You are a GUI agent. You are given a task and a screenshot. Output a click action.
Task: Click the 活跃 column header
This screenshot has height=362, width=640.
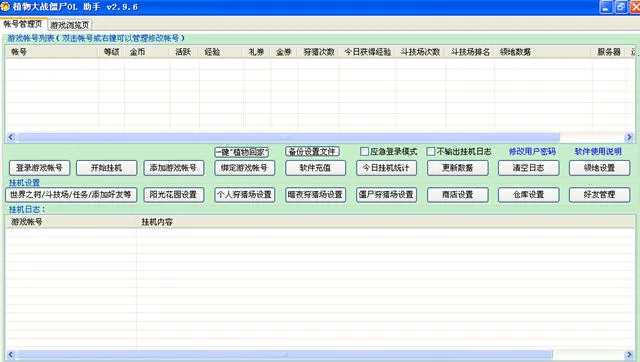pyautogui.click(x=184, y=52)
